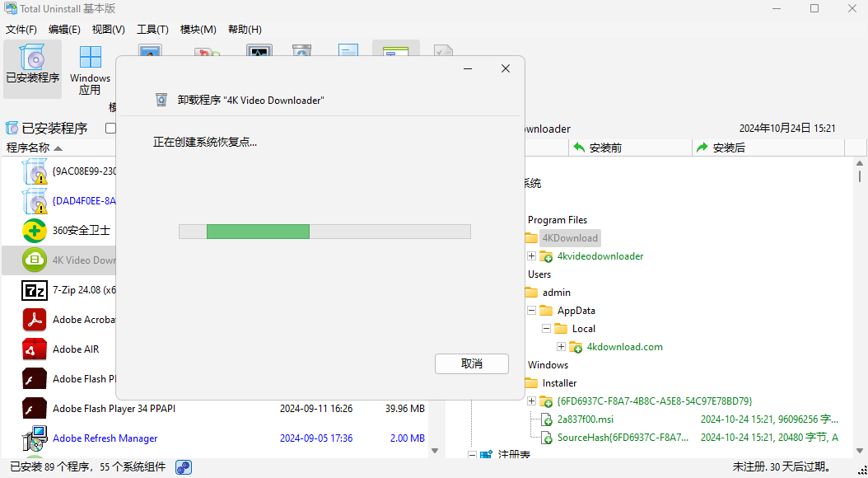Close the 卸载程序 dialog
Image resolution: width=868 pixels, height=478 pixels.
point(506,68)
